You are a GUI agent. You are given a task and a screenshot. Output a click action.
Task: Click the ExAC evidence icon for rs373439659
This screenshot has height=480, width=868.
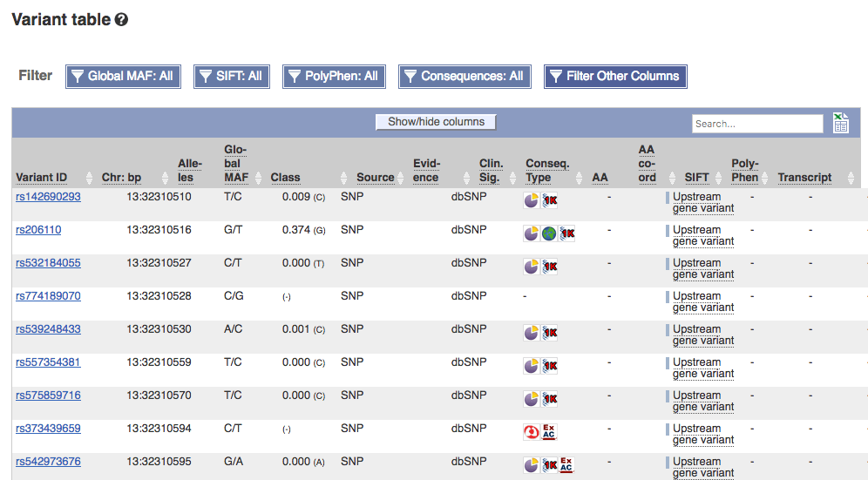click(x=548, y=432)
